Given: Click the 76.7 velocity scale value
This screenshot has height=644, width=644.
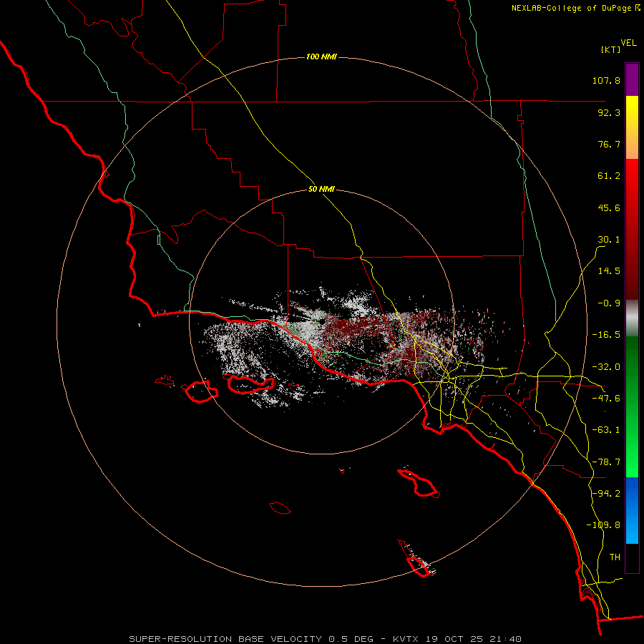Looking at the screenshot, I should [609, 144].
